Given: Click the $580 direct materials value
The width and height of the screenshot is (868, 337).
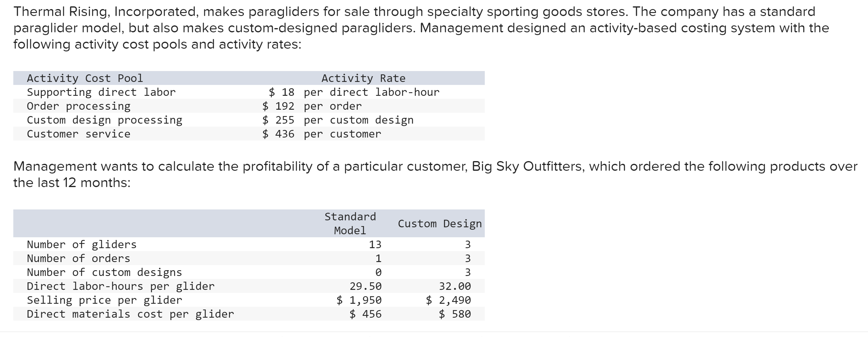Looking at the screenshot, I should [455, 314].
